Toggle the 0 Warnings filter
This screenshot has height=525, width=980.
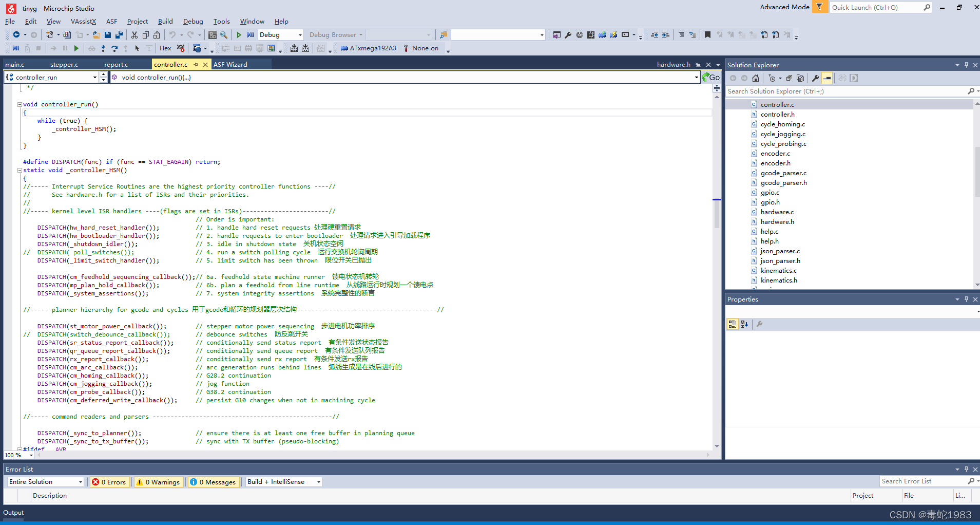point(158,482)
